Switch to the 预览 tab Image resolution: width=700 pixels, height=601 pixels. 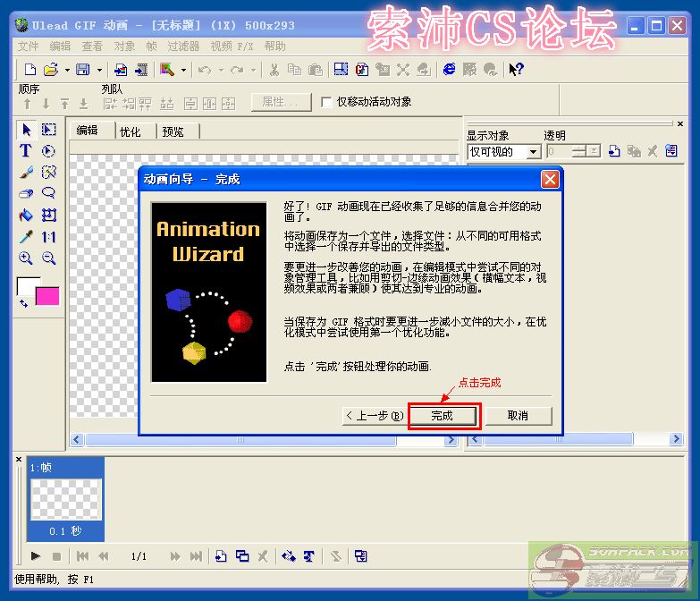173,131
